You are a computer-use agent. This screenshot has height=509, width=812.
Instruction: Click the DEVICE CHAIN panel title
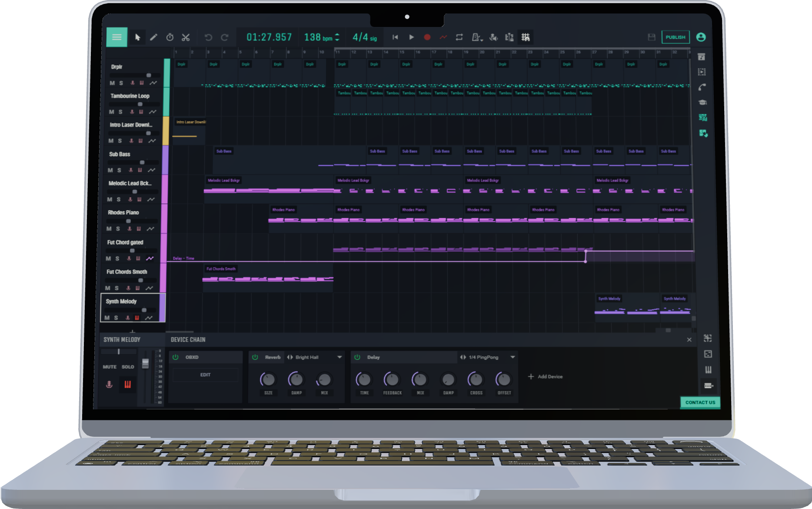pyautogui.click(x=188, y=340)
